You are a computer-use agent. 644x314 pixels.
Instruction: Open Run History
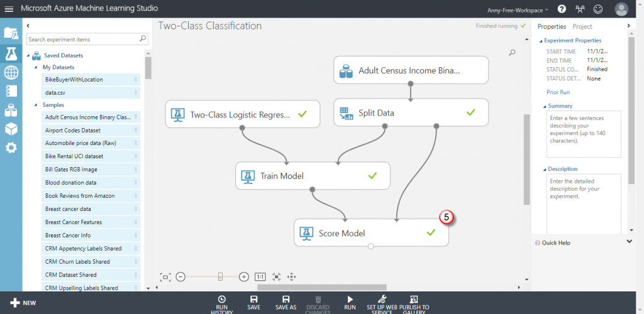pyautogui.click(x=222, y=305)
